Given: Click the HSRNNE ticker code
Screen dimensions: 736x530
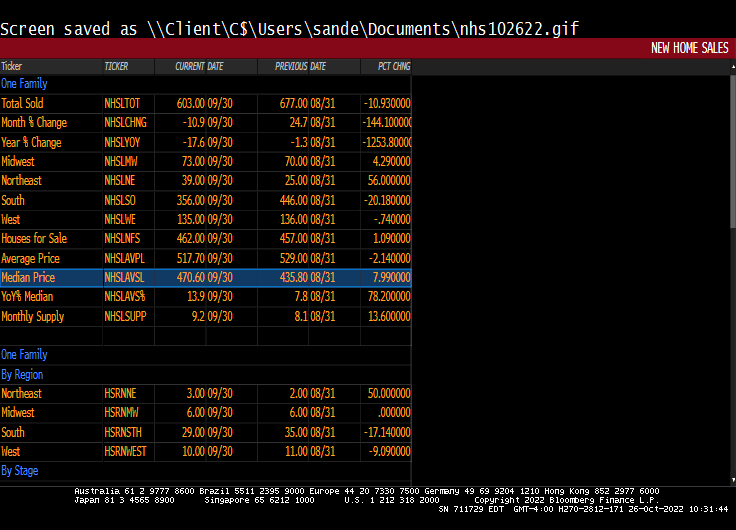Looking at the screenshot, I should 121,393.
